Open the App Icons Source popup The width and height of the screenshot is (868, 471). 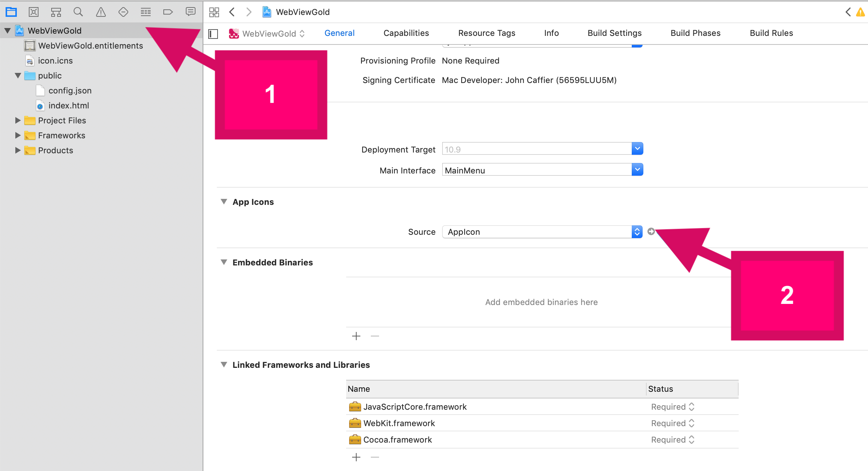(x=542, y=232)
